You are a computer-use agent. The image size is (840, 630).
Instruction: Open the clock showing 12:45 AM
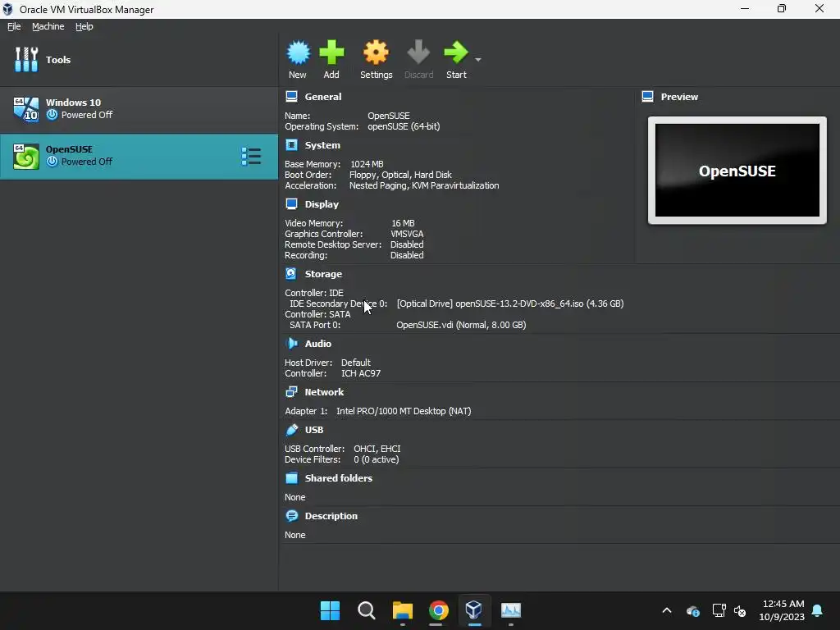782,610
